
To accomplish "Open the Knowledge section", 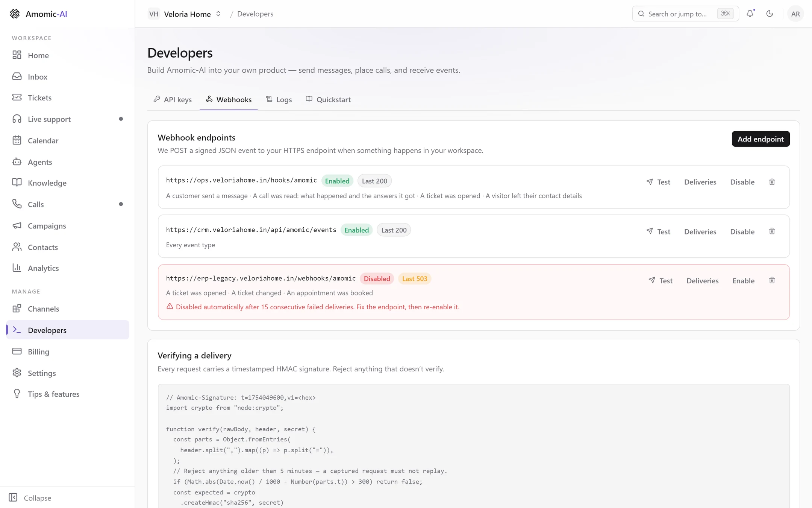I will 68,183.
